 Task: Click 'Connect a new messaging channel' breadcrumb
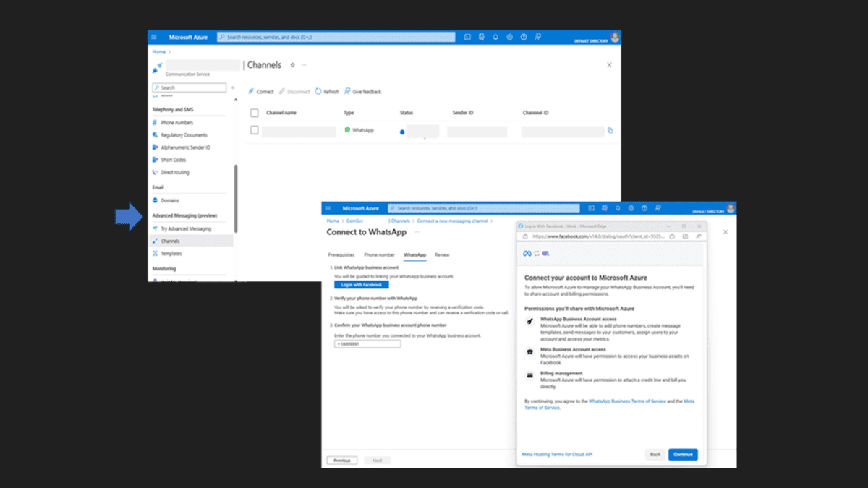point(454,221)
